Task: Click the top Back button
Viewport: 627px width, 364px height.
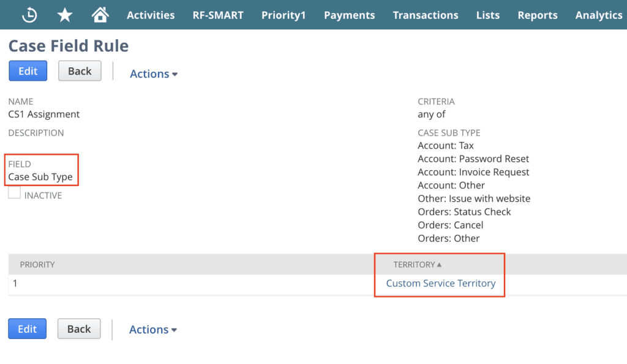Action: (80, 71)
